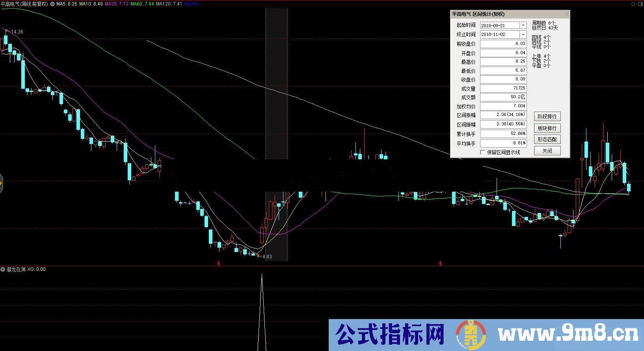Click the 累计换手 value 52.86%
644x351 pixels.
(503, 134)
